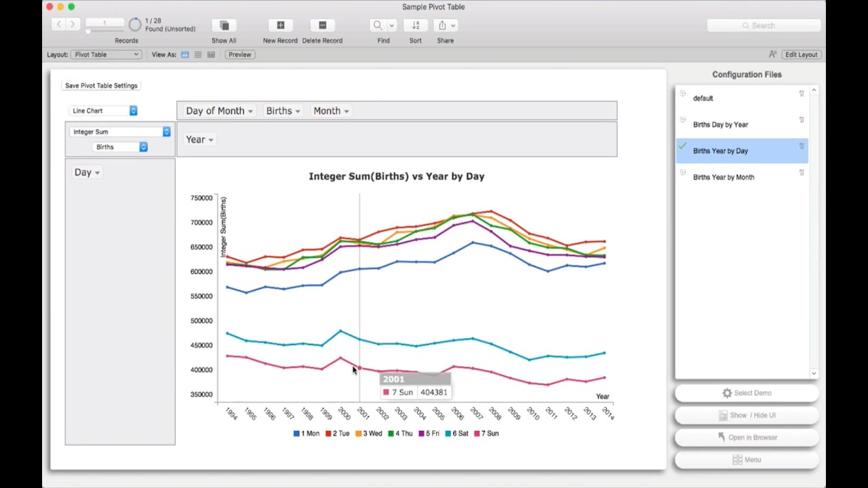Open the Line Chart renderer dropdown
The image size is (868, 488).
coord(104,110)
